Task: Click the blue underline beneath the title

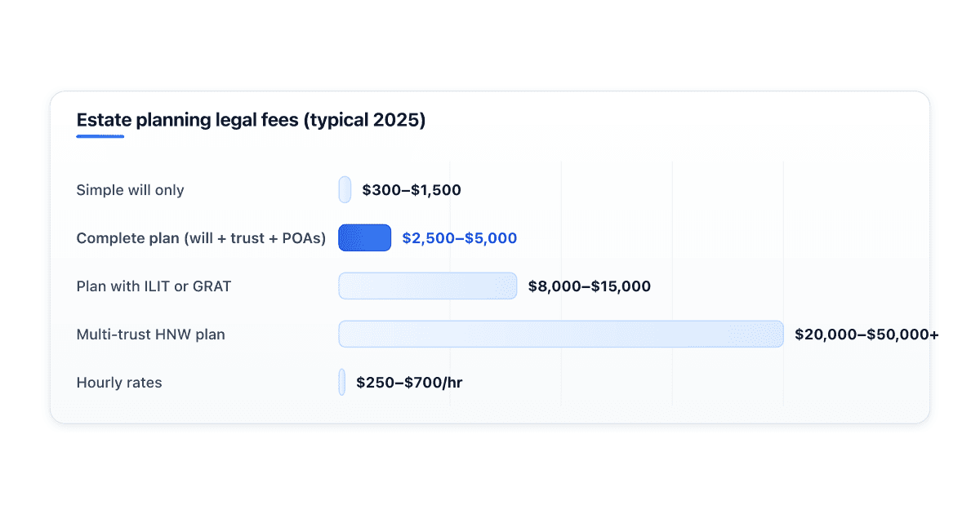Action: click(x=100, y=136)
